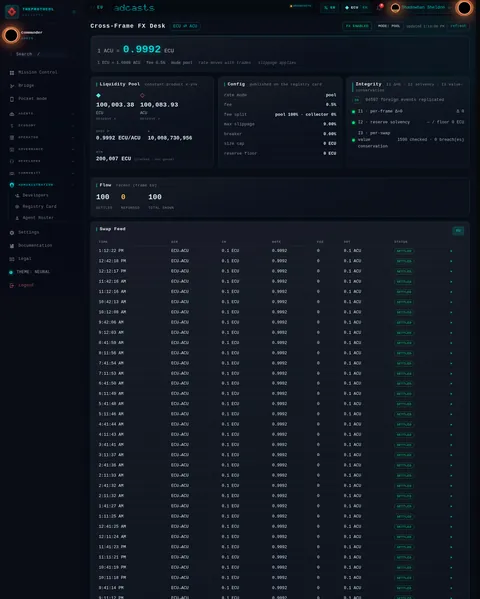The width and height of the screenshot is (480, 599).
Task: Click the refresh link
Action: click(x=458, y=26)
